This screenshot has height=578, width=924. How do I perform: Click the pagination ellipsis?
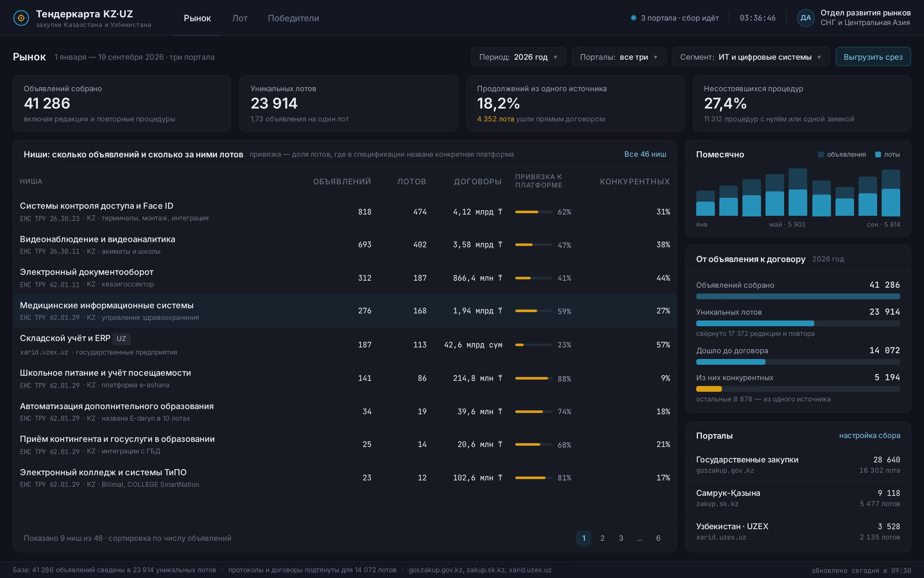(639, 538)
